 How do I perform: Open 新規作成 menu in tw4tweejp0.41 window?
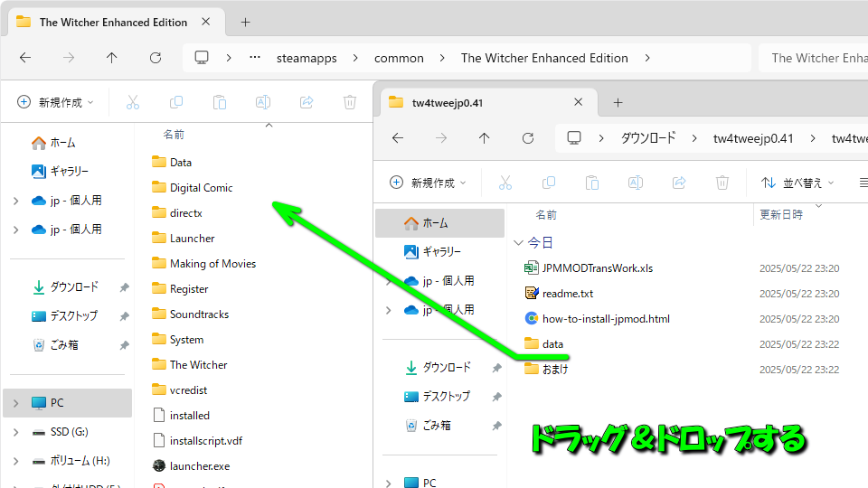(428, 183)
